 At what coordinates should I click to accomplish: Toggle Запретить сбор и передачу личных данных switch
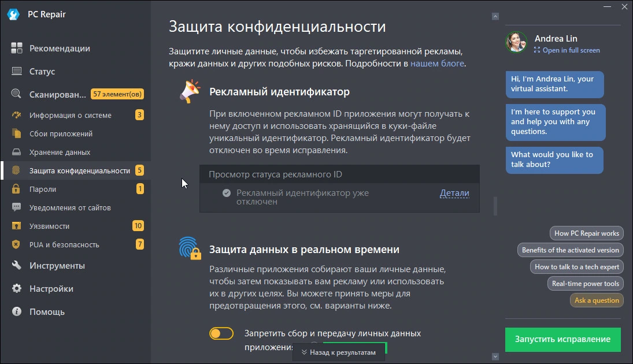(x=221, y=333)
